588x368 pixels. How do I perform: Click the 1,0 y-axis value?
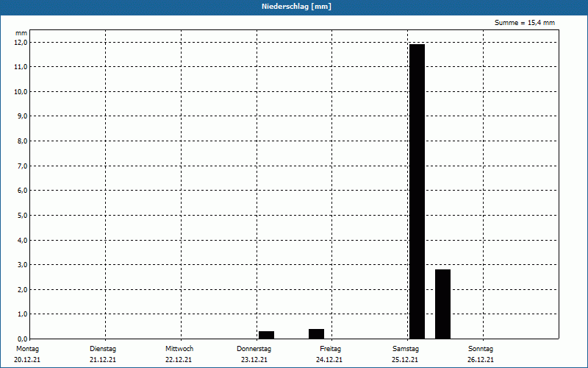[x=22, y=314]
